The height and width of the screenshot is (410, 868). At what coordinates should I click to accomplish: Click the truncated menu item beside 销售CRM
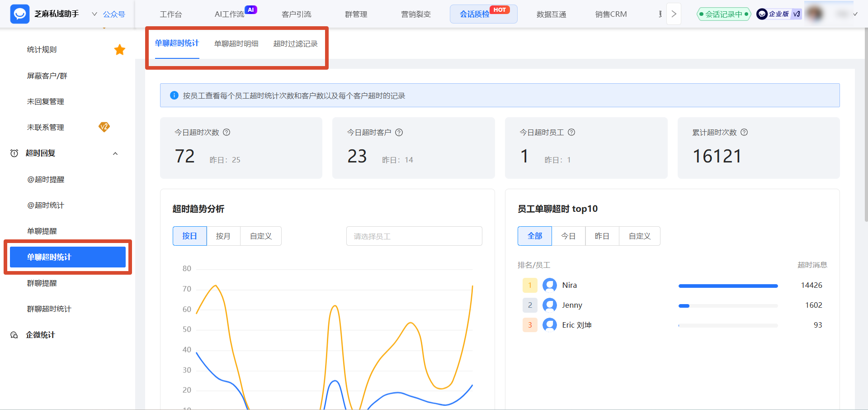[660, 14]
